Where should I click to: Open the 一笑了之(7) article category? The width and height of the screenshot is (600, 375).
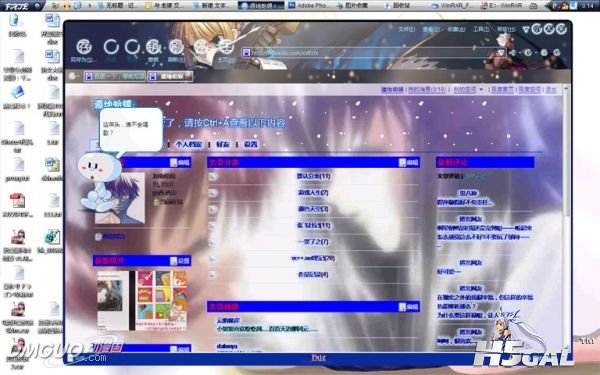coord(313,242)
